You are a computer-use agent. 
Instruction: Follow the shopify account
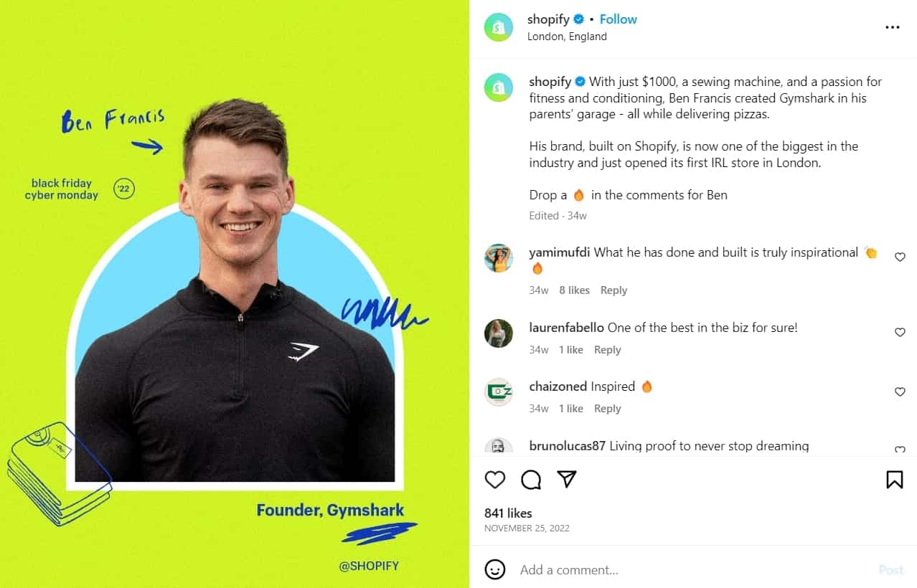tap(619, 19)
